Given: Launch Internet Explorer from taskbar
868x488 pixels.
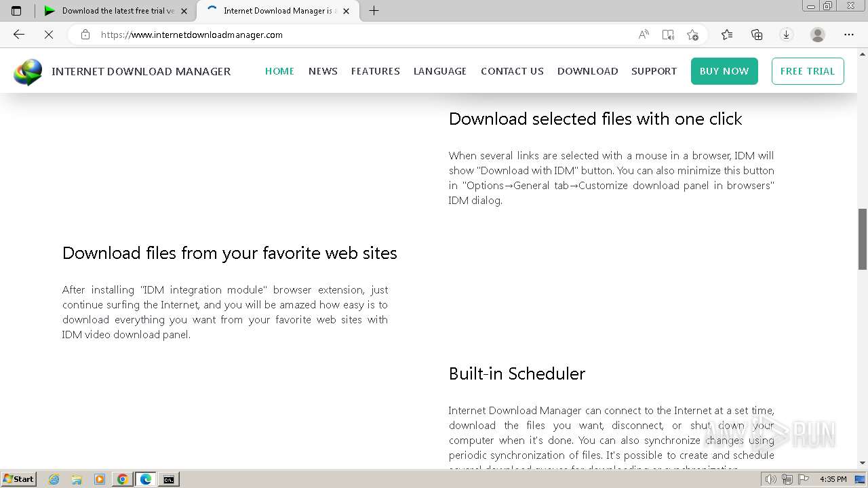Looking at the screenshot, I should click(54, 479).
